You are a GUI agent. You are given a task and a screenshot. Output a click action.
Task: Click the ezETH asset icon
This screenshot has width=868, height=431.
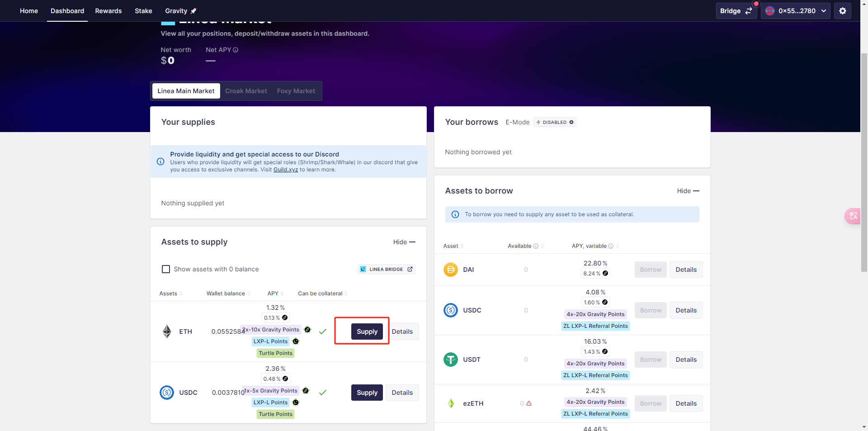[451, 403]
